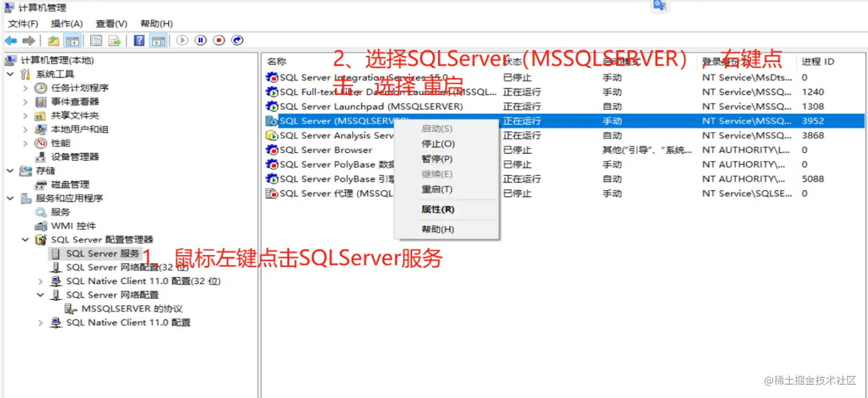
Task: Select the MSSQLSERVER 的协议 tree item
Action: click(x=132, y=308)
